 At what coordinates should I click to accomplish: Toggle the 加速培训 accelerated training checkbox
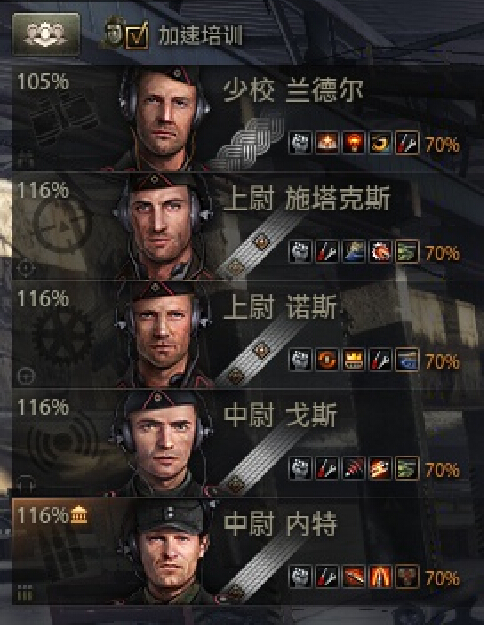tap(137, 36)
